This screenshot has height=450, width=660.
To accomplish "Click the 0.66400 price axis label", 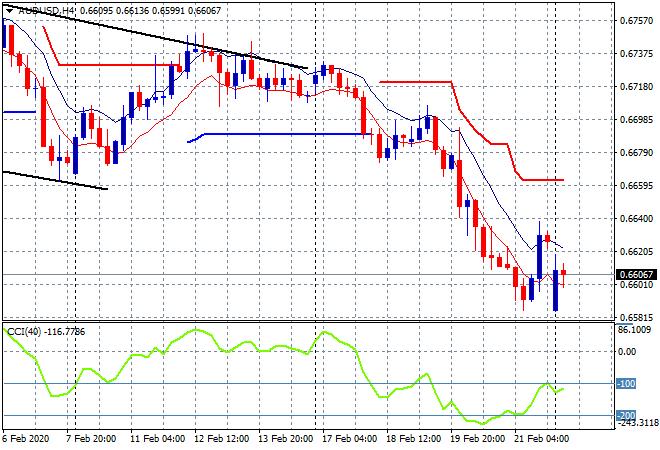I will tap(636, 218).
